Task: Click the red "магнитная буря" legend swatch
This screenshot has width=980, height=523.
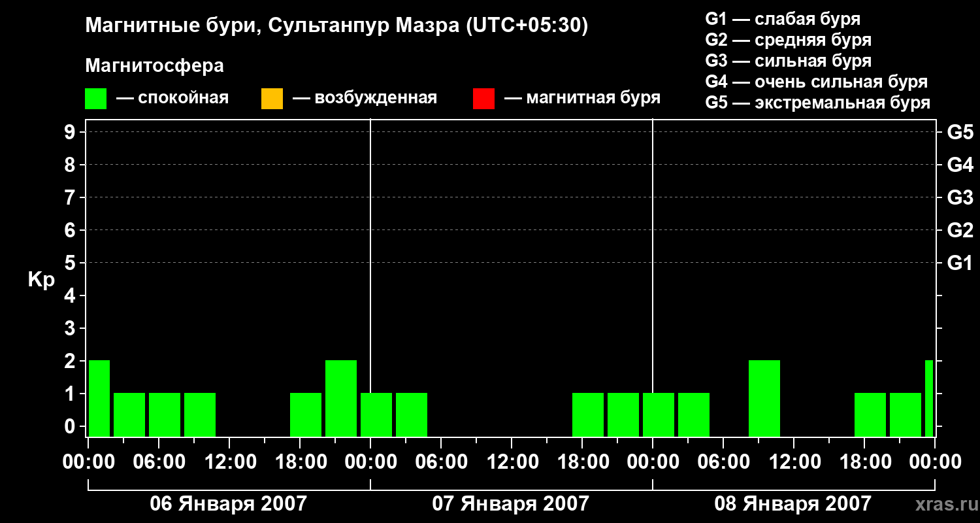Action: 483,99
